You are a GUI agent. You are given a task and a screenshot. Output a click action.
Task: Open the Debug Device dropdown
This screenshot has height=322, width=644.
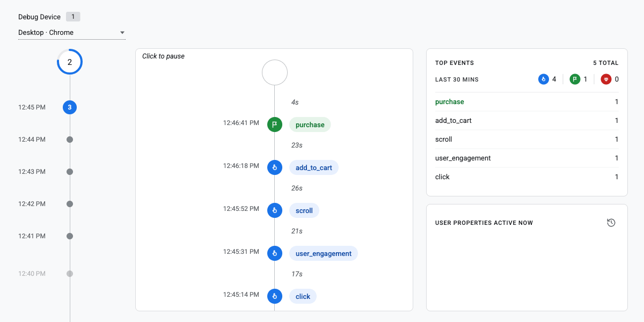(72, 33)
